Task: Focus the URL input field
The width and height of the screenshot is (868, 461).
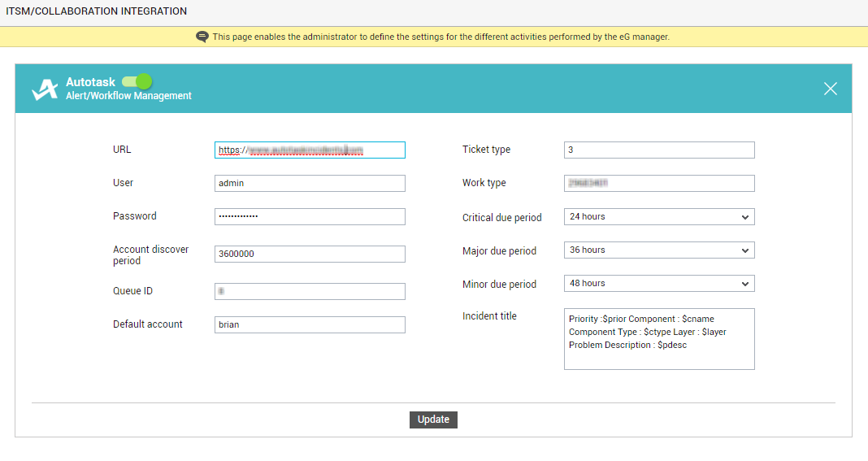Action: (310, 150)
